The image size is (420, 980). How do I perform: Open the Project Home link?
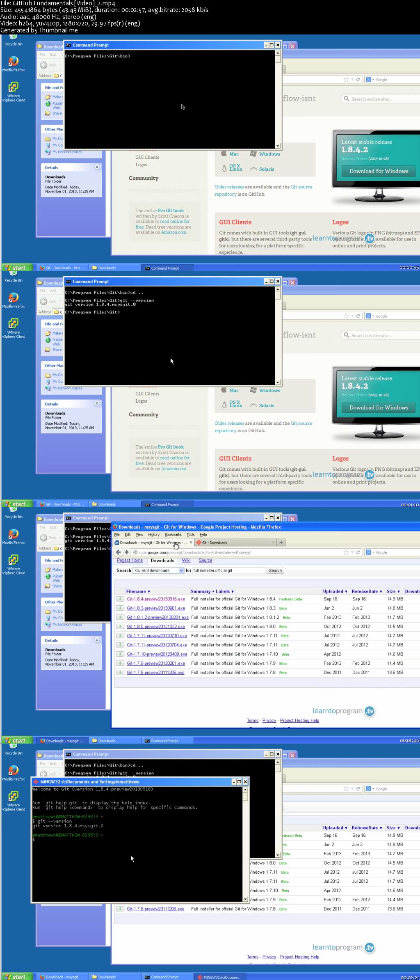coord(130,560)
